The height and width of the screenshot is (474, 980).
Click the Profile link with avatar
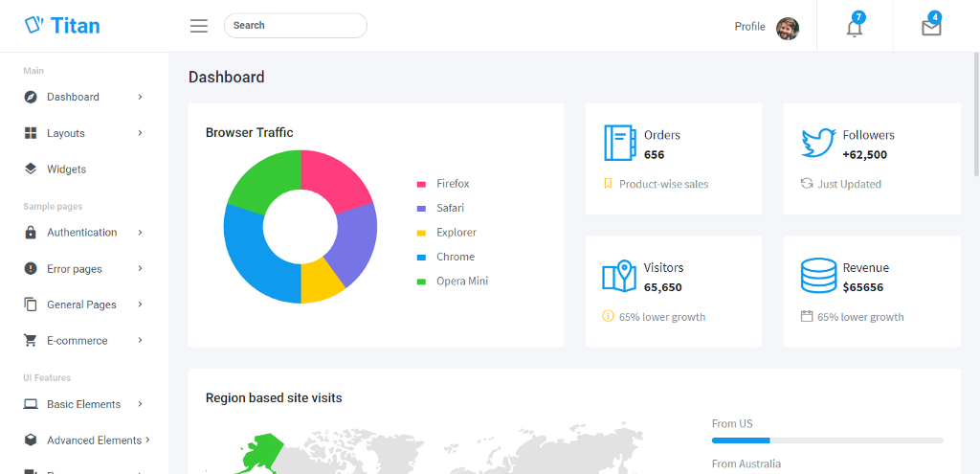pos(767,27)
